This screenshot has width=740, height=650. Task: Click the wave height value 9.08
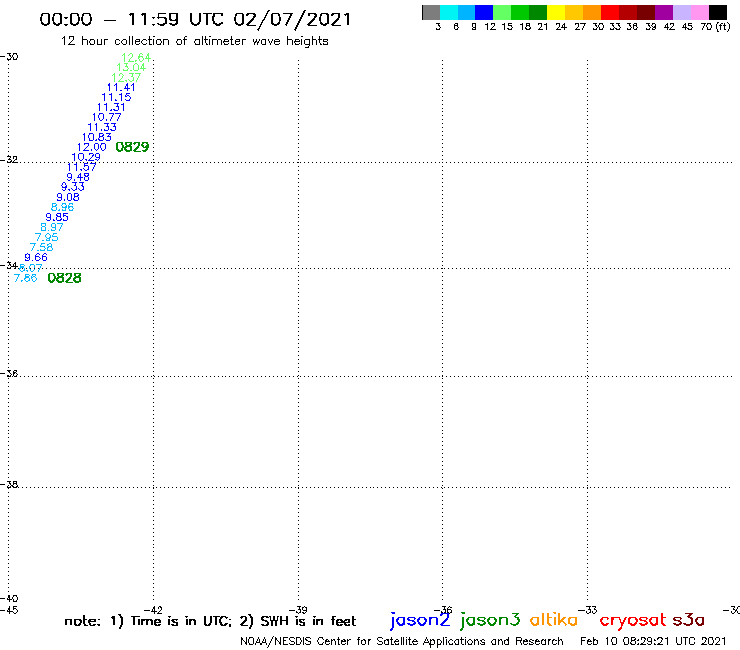coord(68,197)
